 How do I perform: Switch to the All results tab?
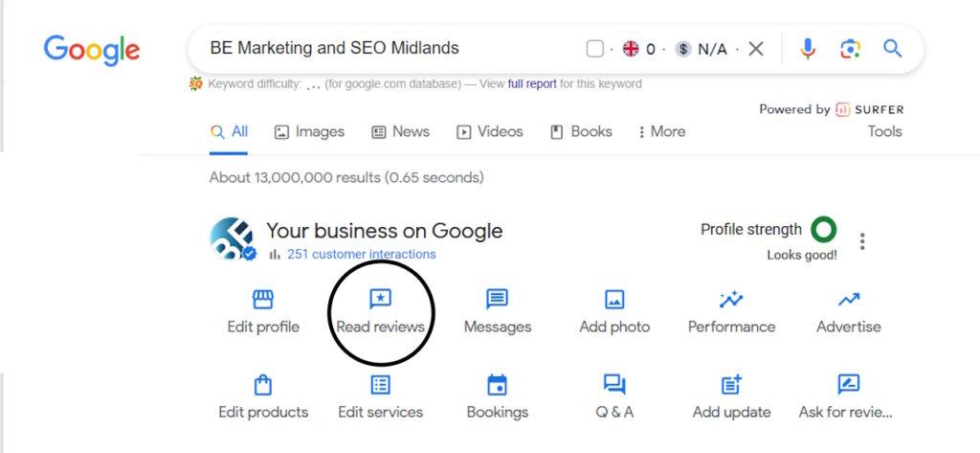[229, 132]
